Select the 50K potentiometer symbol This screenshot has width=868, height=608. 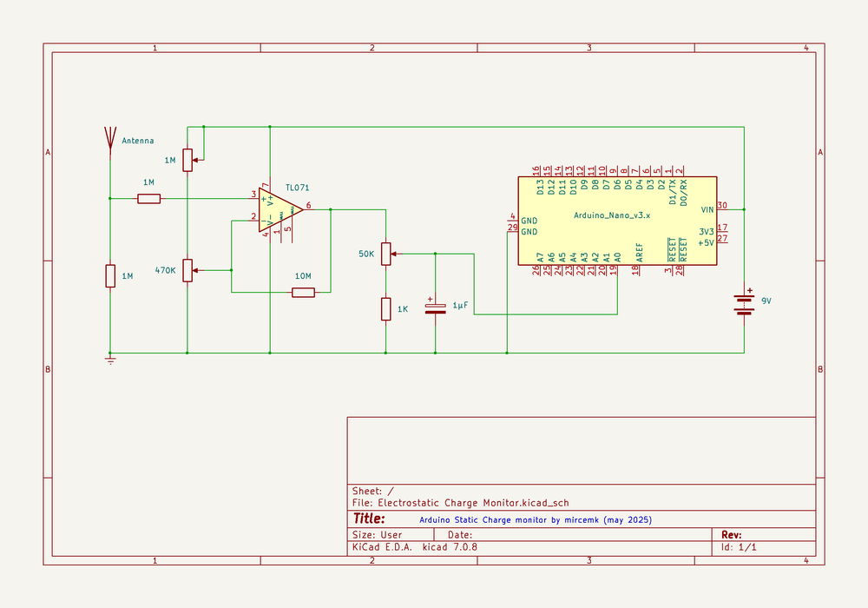[x=386, y=254]
